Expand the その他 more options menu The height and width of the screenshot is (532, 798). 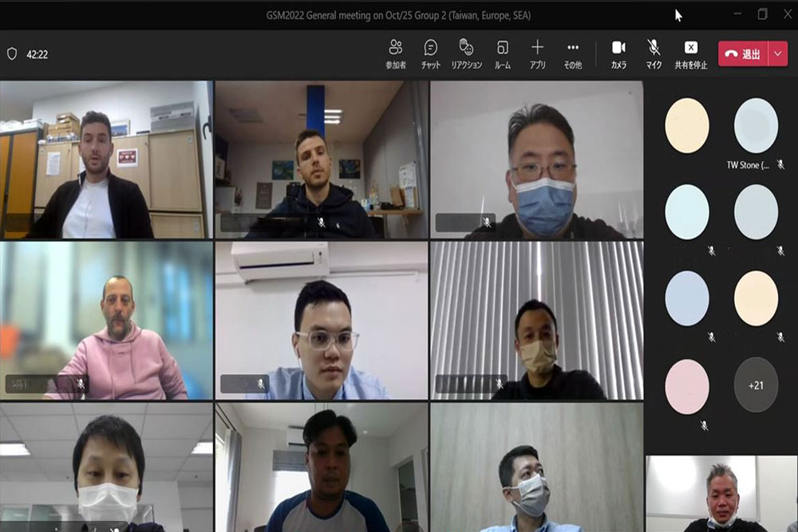[573, 53]
